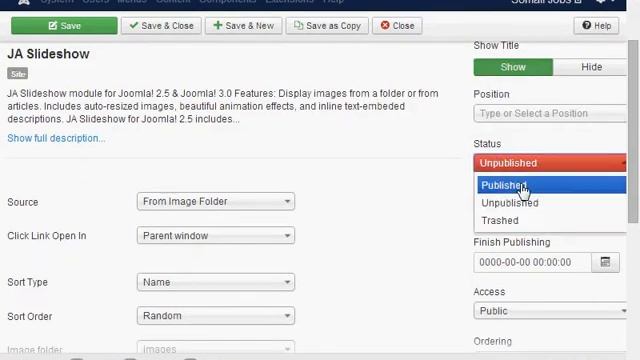Click the Finish Publishing date field

pyautogui.click(x=532, y=262)
